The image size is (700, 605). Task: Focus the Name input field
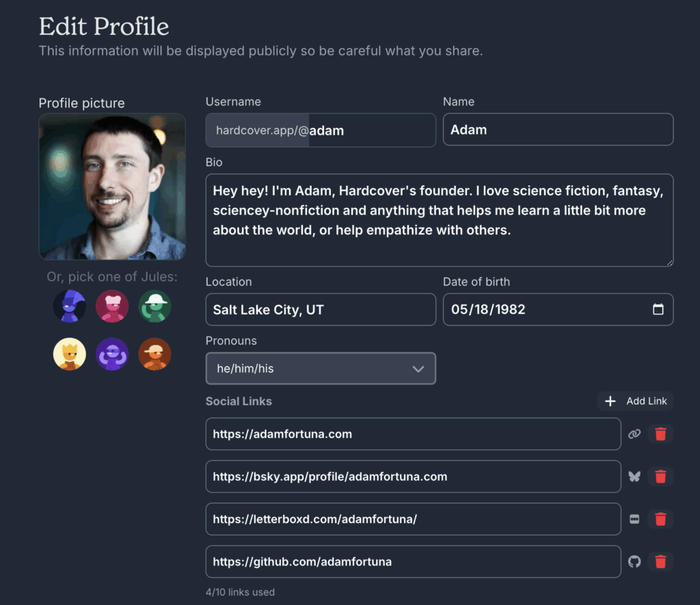[558, 130]
